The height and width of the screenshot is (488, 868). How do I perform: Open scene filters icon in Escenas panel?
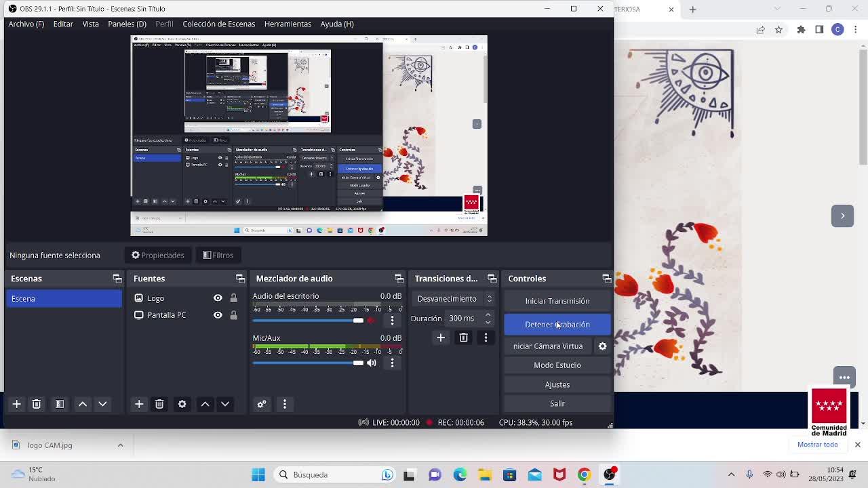[60, 404]
